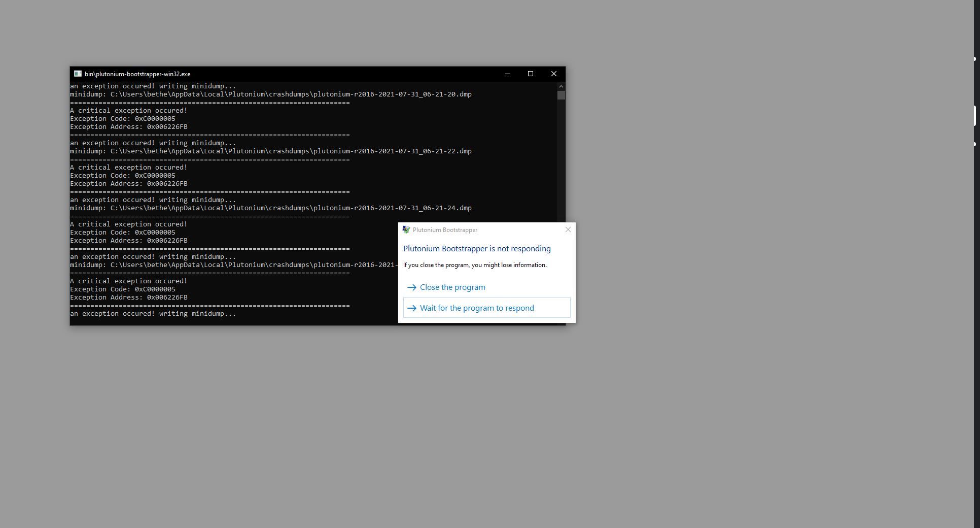
Task: Click the console scrollbar thumb
Action: tap(561, 95)
